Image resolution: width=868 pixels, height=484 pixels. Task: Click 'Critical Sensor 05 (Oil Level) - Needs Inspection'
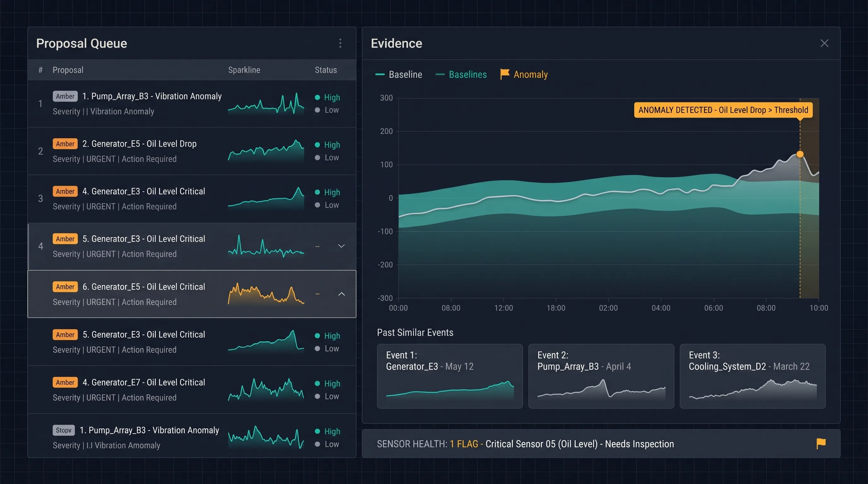580,444
